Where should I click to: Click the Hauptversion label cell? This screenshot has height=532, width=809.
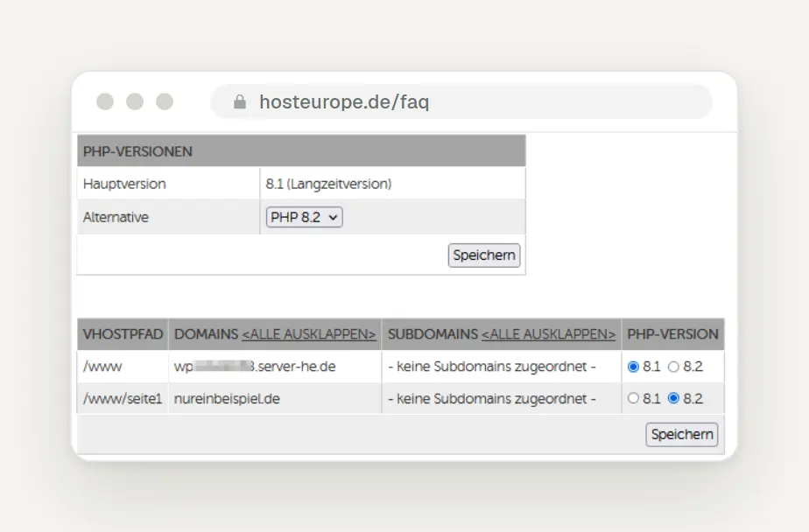[x=169, y=184]
